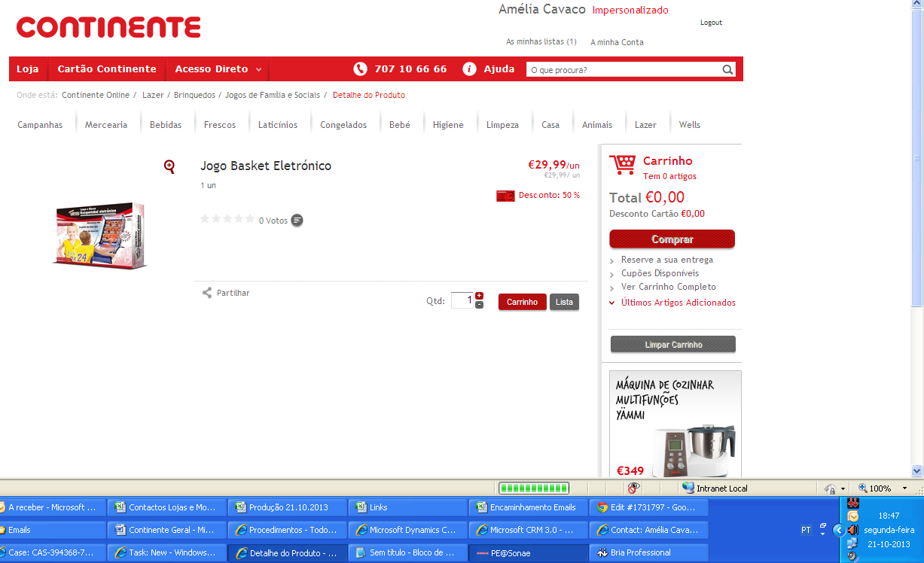The height and width of the screenshot is (563, 924).
Task: Click the orange clock tray icon
Action: pos(852,516)
